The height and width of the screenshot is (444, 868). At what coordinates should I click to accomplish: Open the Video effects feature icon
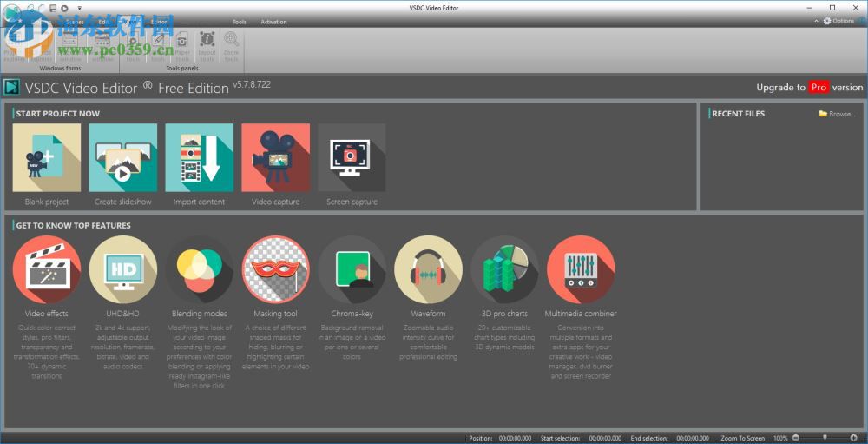(x=47, y=269)
